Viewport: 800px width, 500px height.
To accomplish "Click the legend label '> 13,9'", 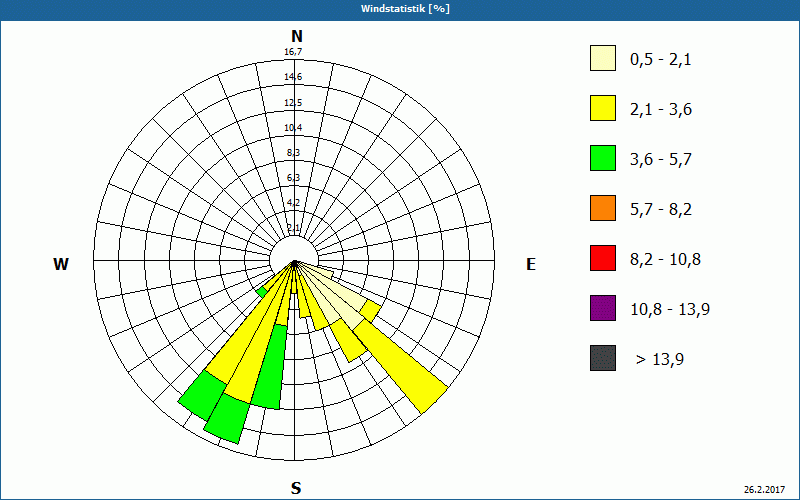I will (660, 360).
